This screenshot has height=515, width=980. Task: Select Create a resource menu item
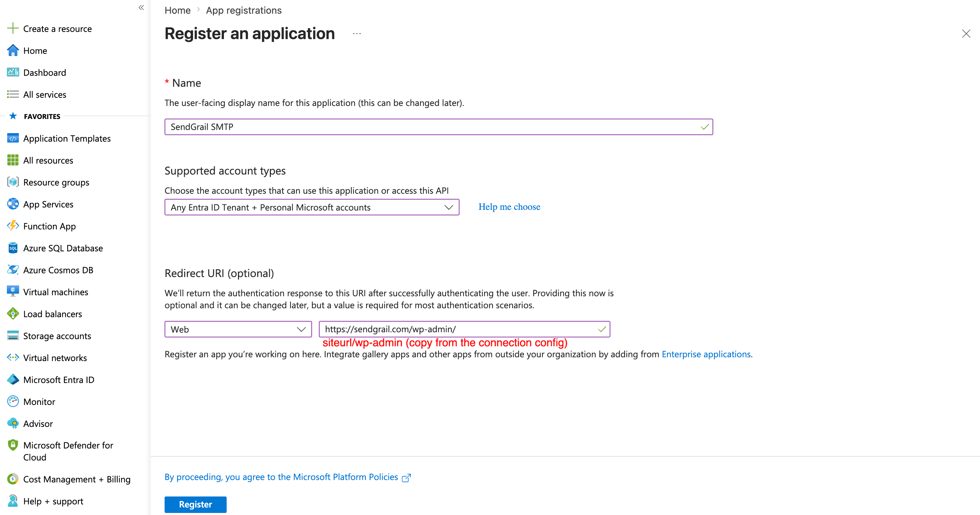click(58, 28)
